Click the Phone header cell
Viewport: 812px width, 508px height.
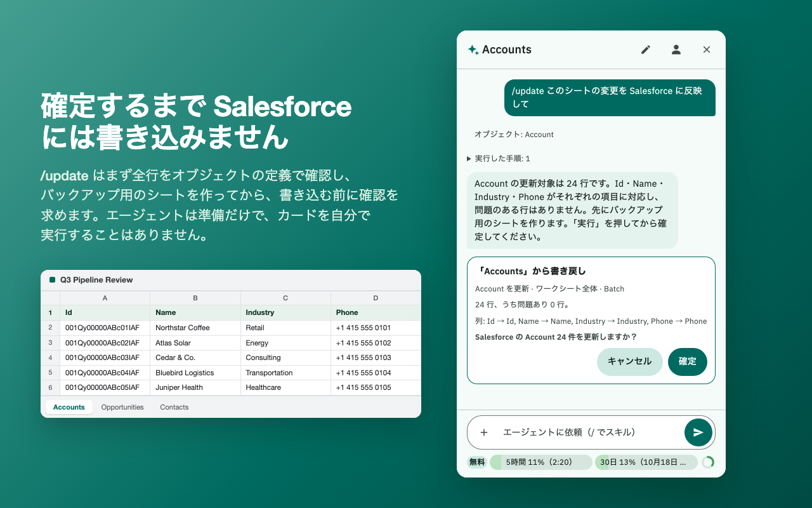(x=376, y=312)
